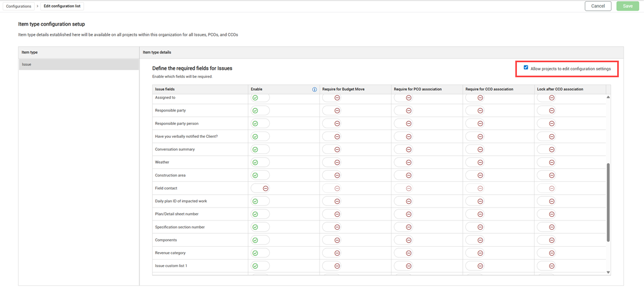
Task: Require Responsible party for PCO association
Action: click(403, 111)
